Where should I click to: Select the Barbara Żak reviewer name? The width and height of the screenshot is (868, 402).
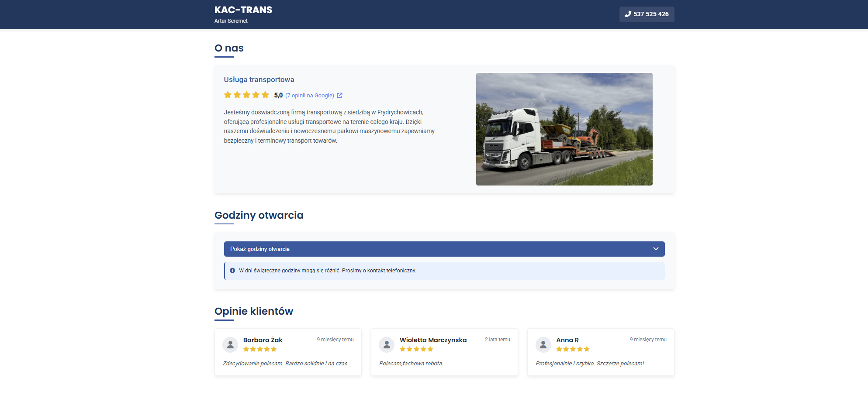[263, 340]
